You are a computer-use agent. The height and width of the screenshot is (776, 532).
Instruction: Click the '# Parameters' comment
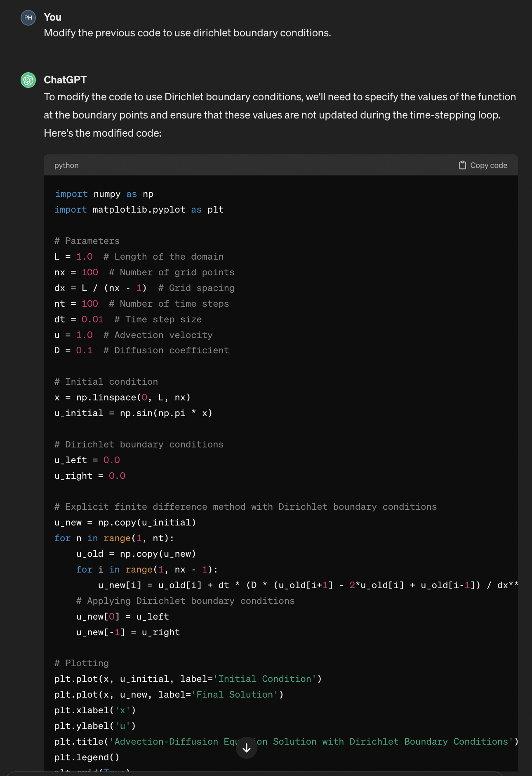point(87,241)
